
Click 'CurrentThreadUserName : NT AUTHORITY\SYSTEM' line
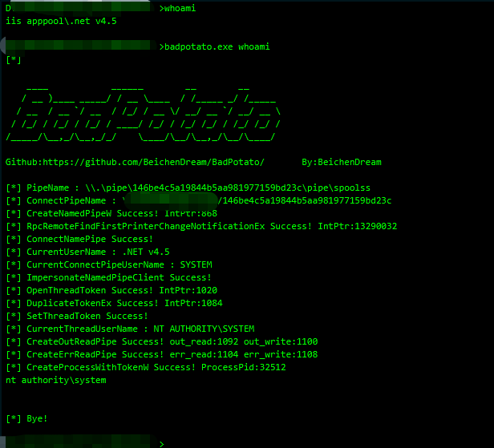click(130, 329)
